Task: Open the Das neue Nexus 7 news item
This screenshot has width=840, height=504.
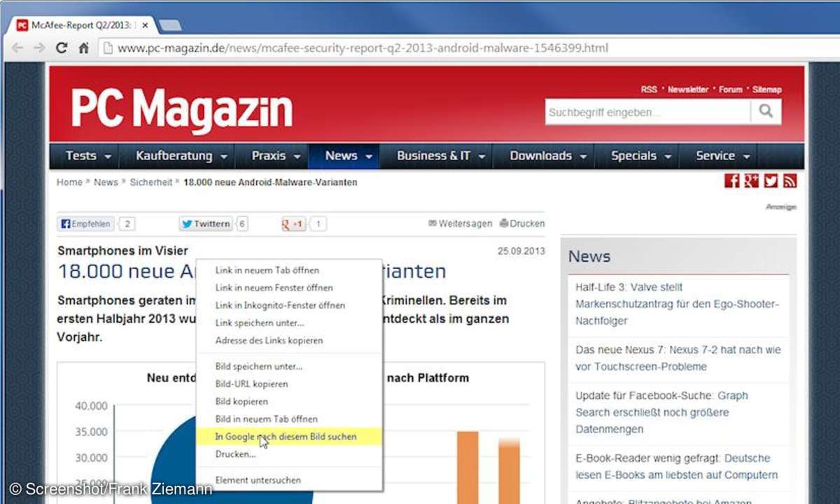Action: 678,358
